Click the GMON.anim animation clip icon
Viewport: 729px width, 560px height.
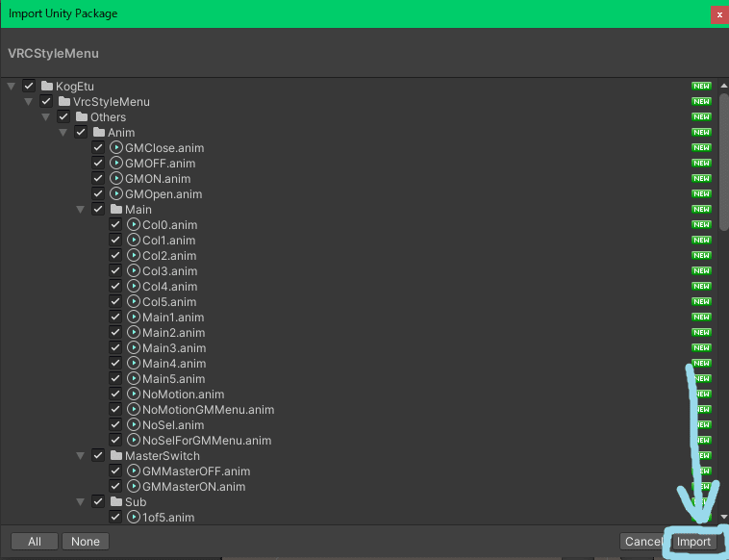[x=115, y=178]
